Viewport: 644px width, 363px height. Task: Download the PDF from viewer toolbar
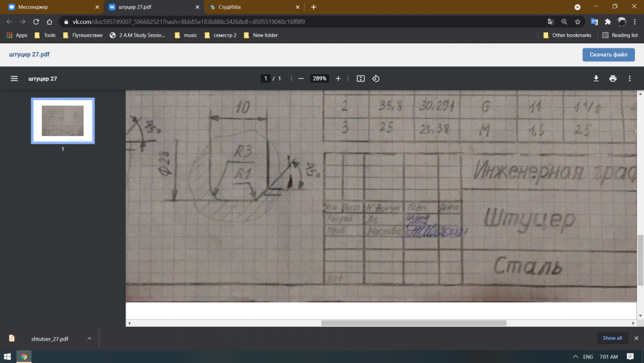(596, 79)
